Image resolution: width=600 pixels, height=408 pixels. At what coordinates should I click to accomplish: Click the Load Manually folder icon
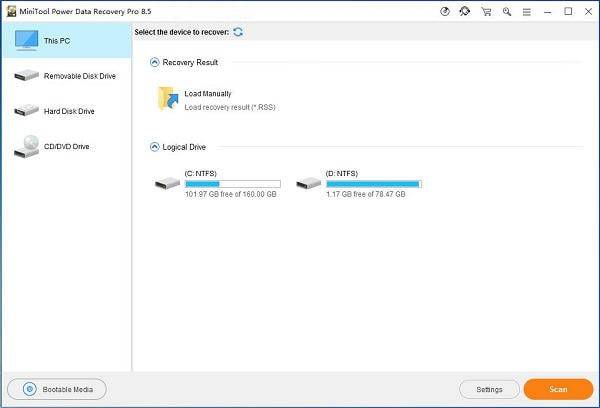pyautogui.click(x=167, y=99)
